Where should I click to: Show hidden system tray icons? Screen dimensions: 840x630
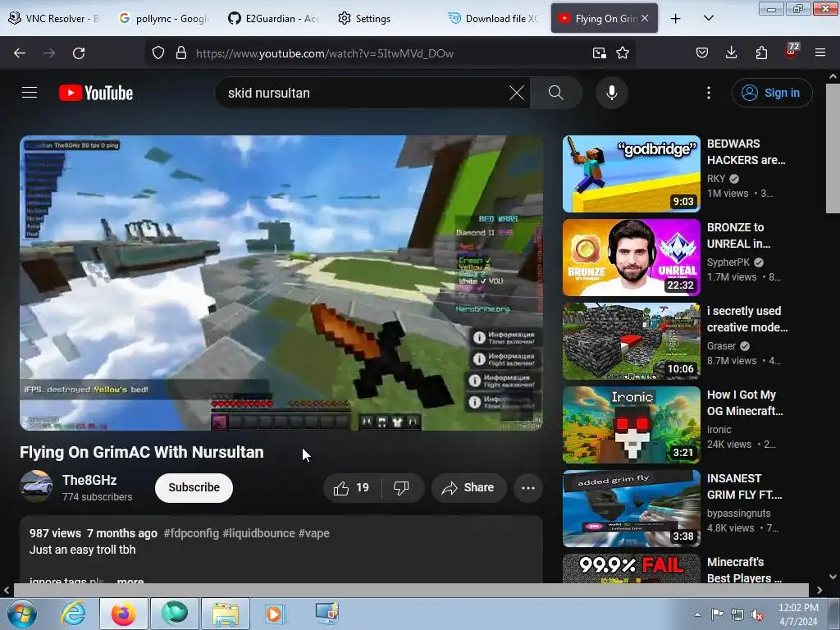[x=697, y=614]
